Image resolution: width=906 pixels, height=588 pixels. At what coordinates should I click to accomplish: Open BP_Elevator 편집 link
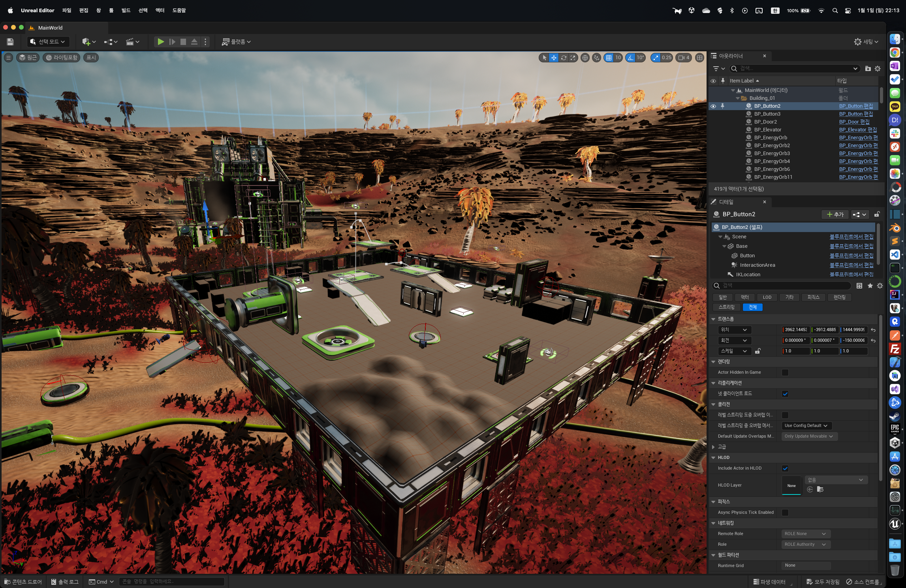(x=857, y=130)
